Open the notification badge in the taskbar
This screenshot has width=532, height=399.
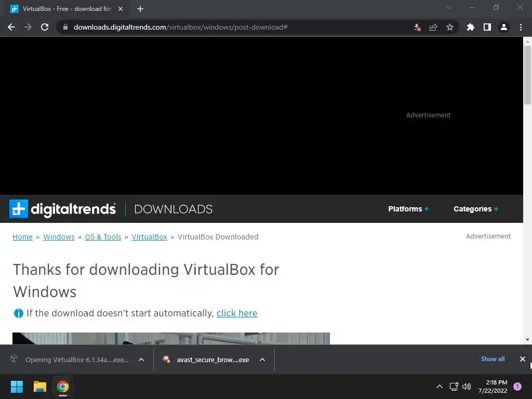point(517,387)
